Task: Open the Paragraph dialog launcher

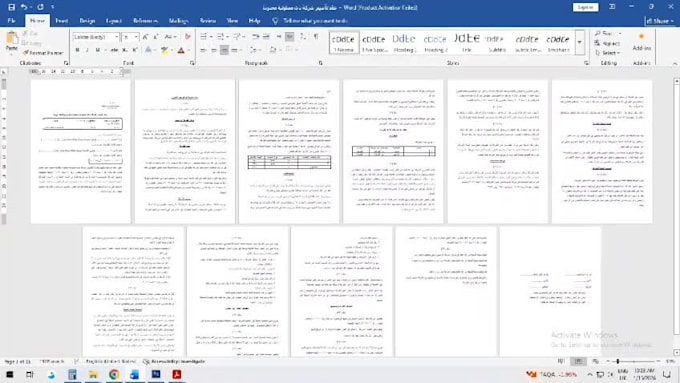Action: (320, 63)
